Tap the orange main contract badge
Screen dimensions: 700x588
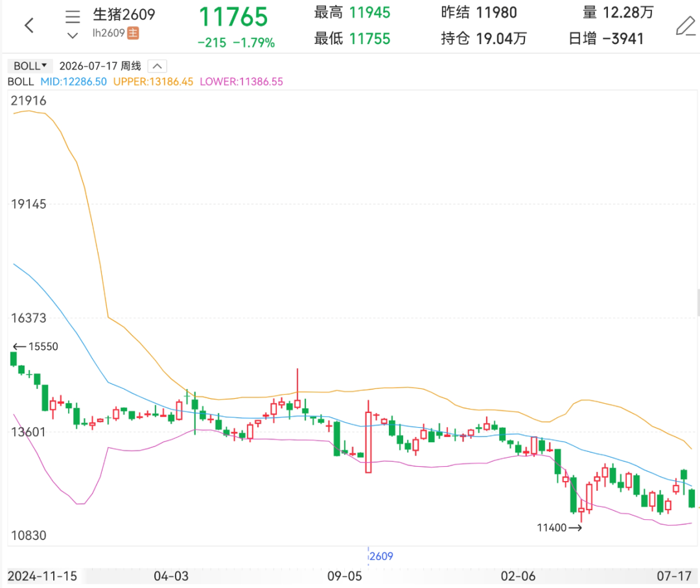click(x=133, y=33)
